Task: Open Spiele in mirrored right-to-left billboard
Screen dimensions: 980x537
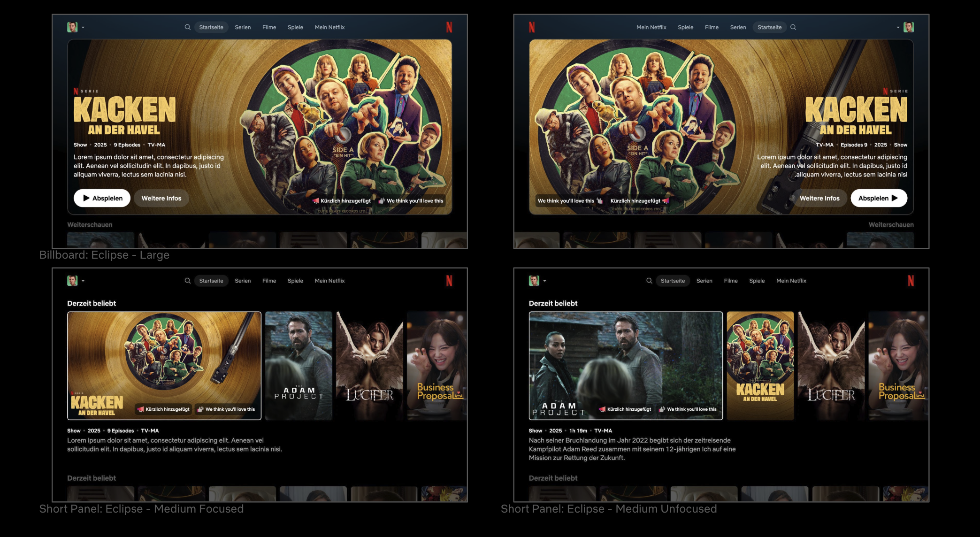Action: 685,27
